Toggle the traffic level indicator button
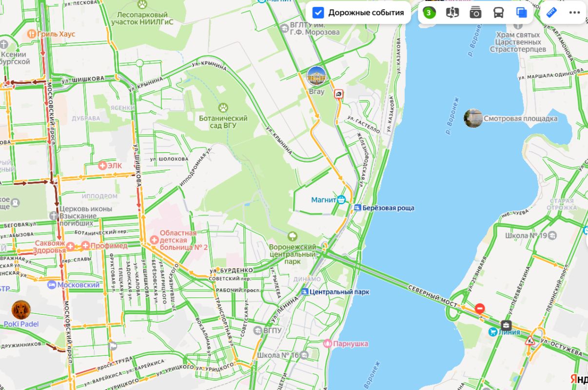 [x=429, y=13]
